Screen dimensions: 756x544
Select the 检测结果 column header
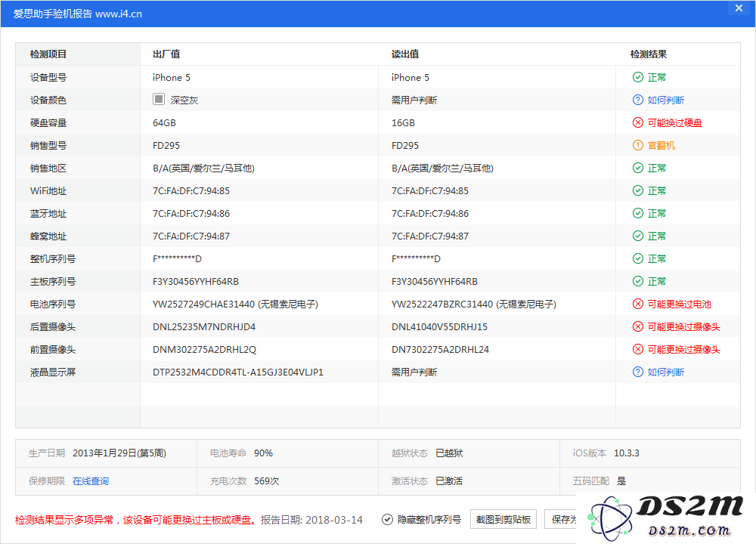pos(649,54)
